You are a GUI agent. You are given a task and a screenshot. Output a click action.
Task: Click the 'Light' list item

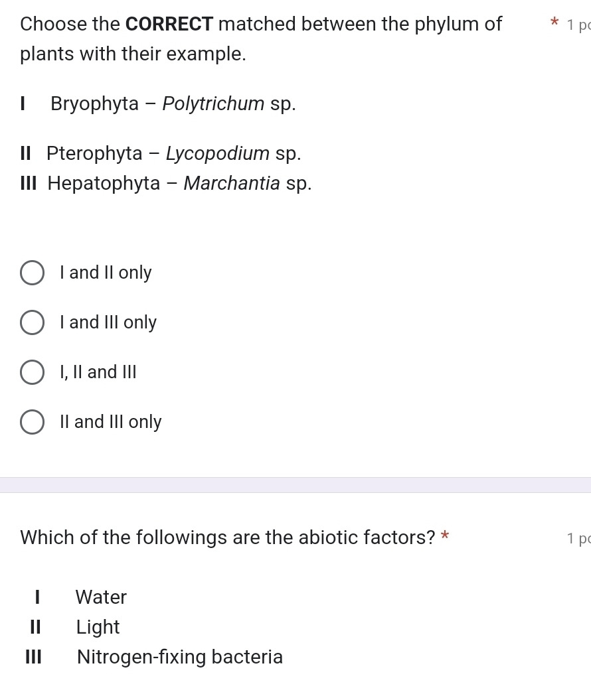(x=98, y=627)
